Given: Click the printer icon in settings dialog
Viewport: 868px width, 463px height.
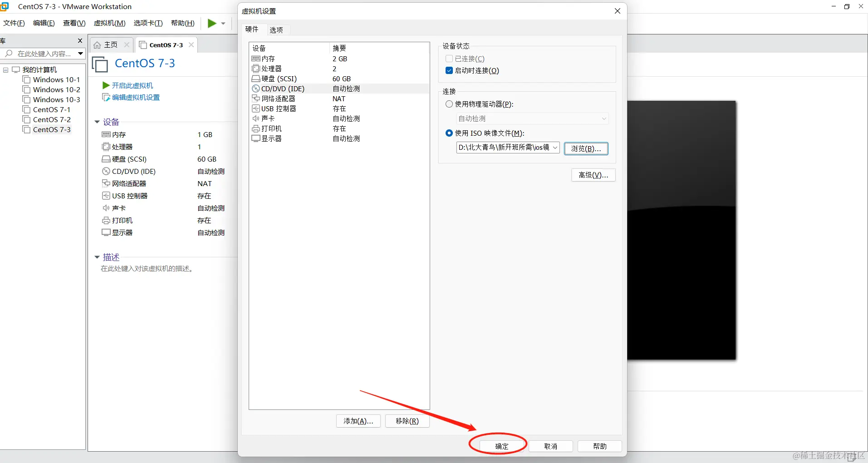Looking at the screenshot, I should (256, 128).
